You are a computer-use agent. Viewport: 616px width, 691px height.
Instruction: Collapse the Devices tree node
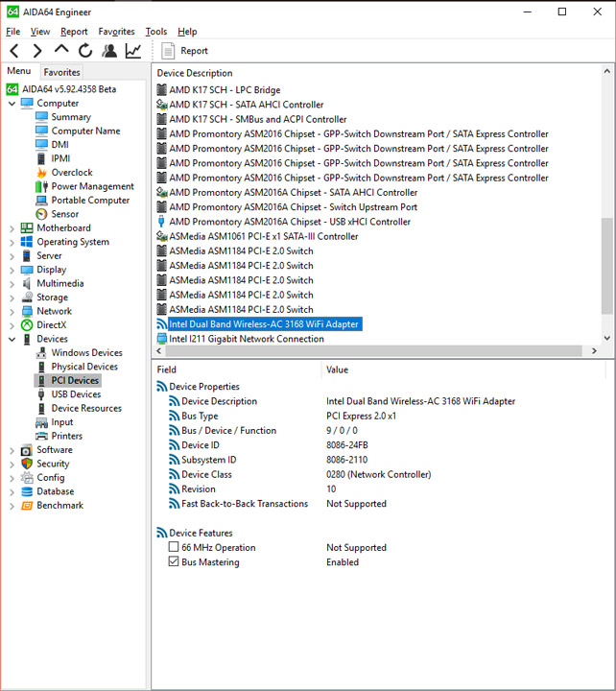pyautogui.click(x=12, y=340)
